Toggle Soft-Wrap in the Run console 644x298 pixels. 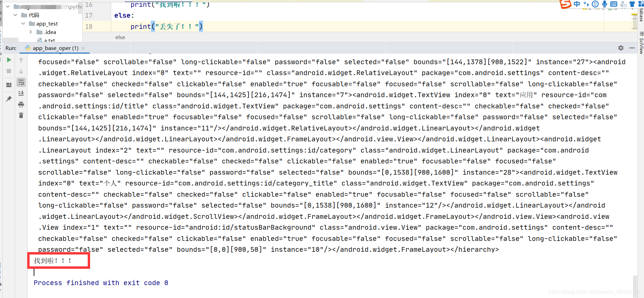[x=21, y=82]
